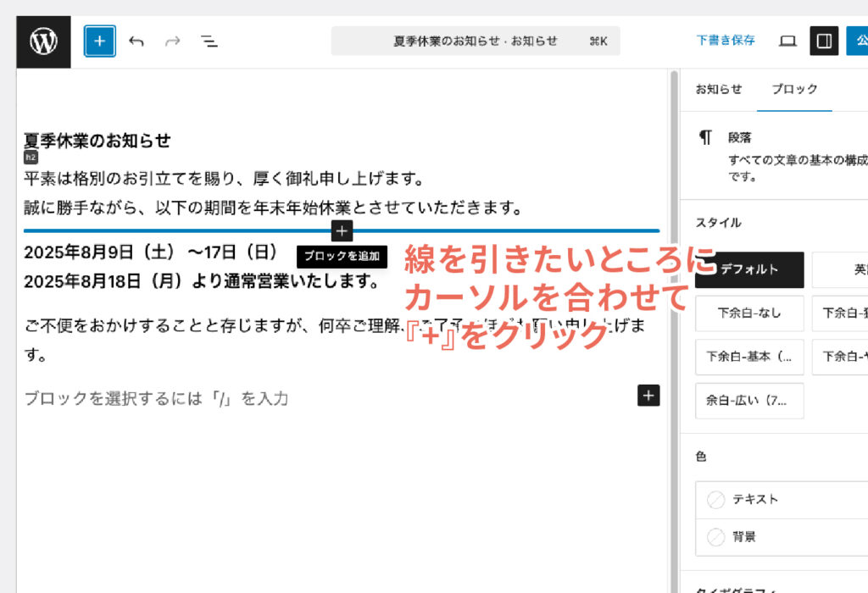Click the 夏季休業のお知らせ heading block
868x593 pixels.
click(x=97, y=141)
